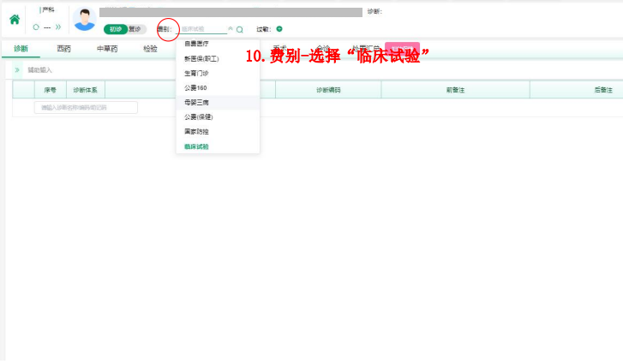Open the 中草药 tab

(107, 49)
